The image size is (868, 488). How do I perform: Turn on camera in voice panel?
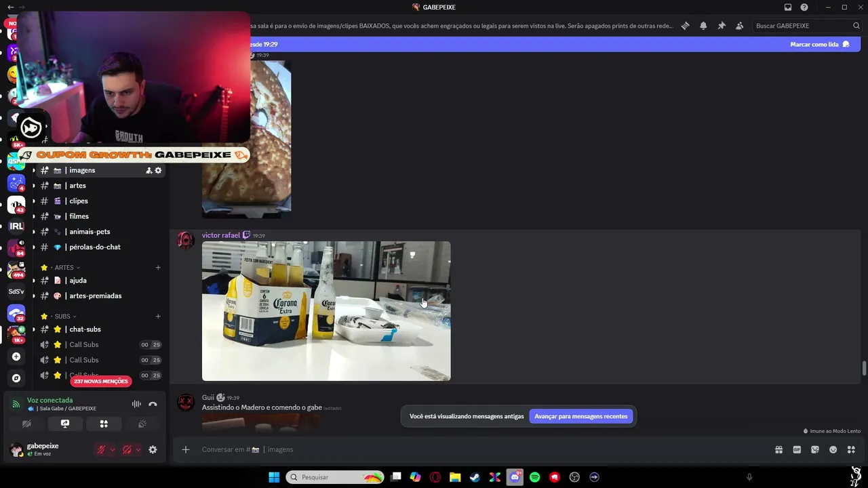click(26, 424)
